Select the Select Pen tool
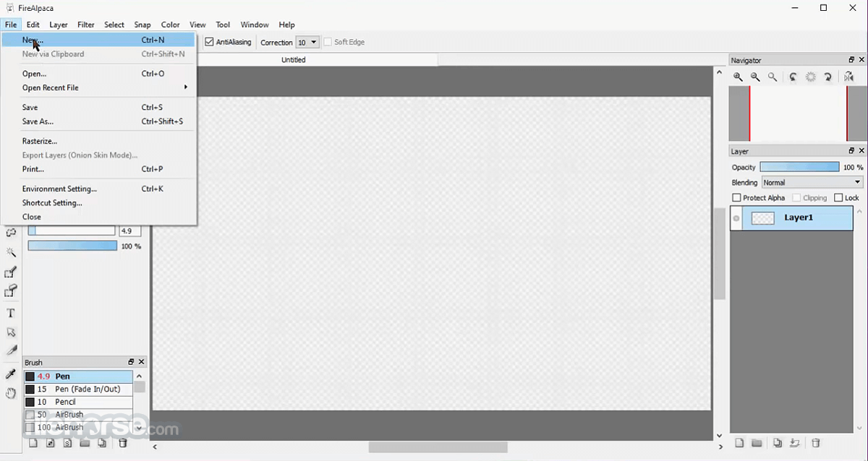Viewport: 868px width, 461px height. pyautogui.click(x=11, y=272)
